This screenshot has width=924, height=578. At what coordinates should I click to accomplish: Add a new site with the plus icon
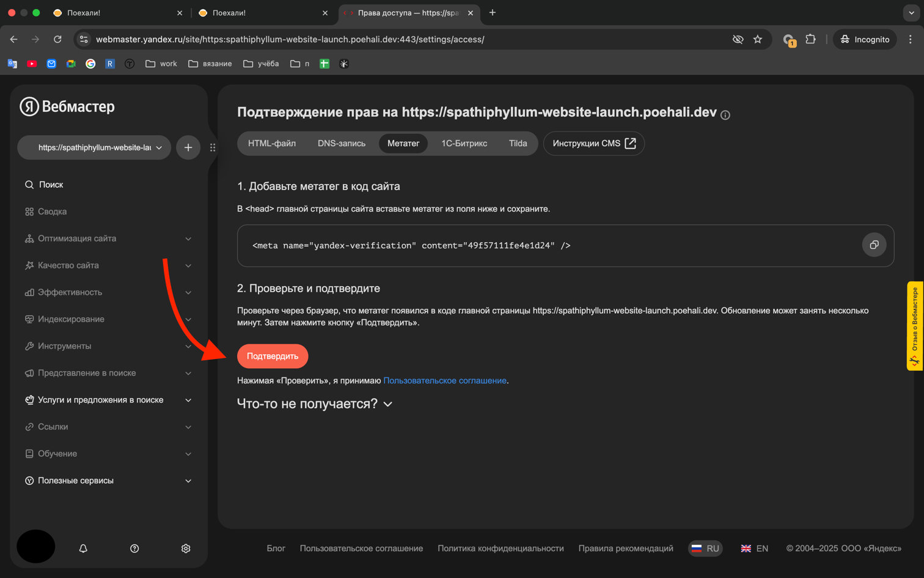pos(189,147)
